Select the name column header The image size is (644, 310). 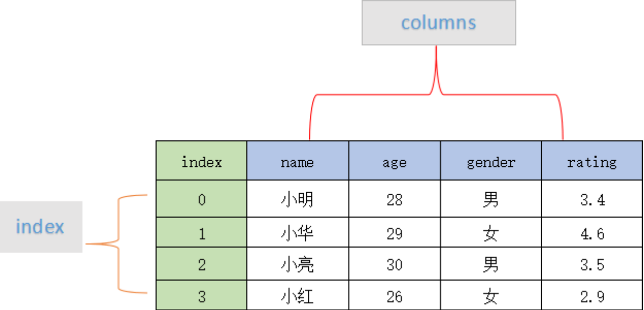point(297,161)
